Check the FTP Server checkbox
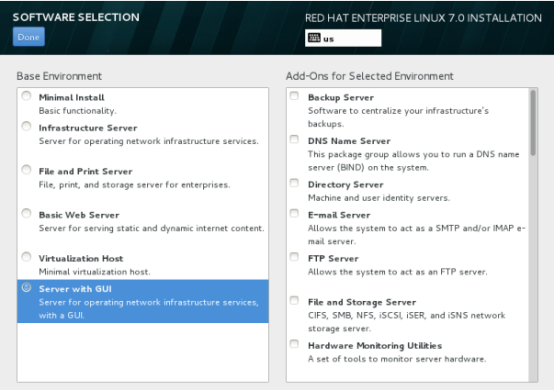Image resolution: width=554 pixels, height=391 pixels. tap(294, 257)
